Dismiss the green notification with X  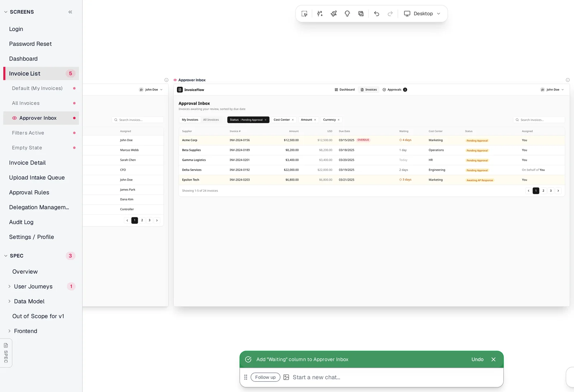click(494, 359)
